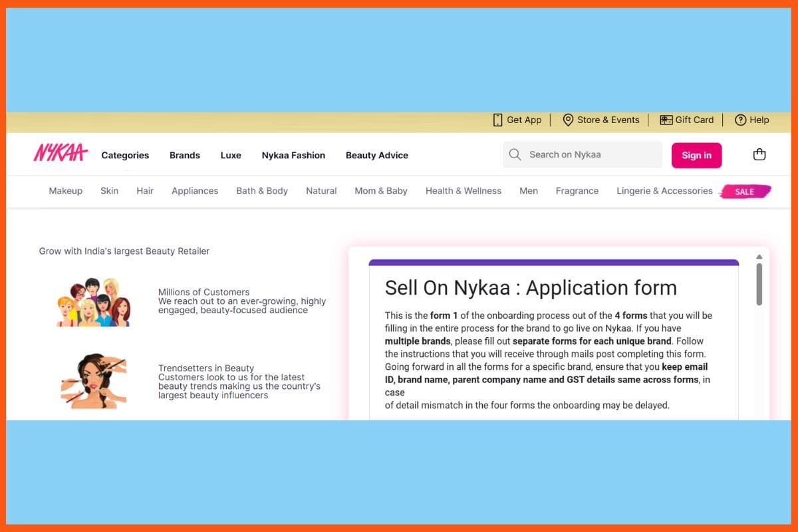Open Beauty Advice menu item
Screen dimensions: 798x532
click(x=377, y=155)
